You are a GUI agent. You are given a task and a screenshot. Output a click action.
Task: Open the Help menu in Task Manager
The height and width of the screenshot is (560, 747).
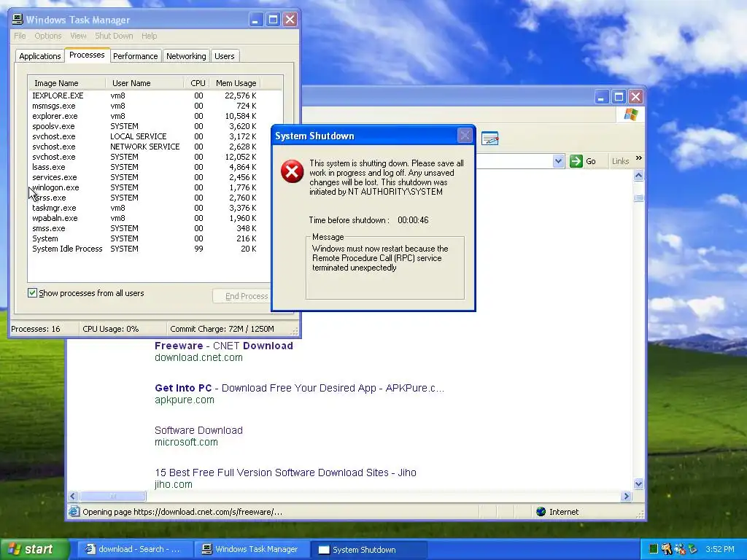click(x=149, y=36)
